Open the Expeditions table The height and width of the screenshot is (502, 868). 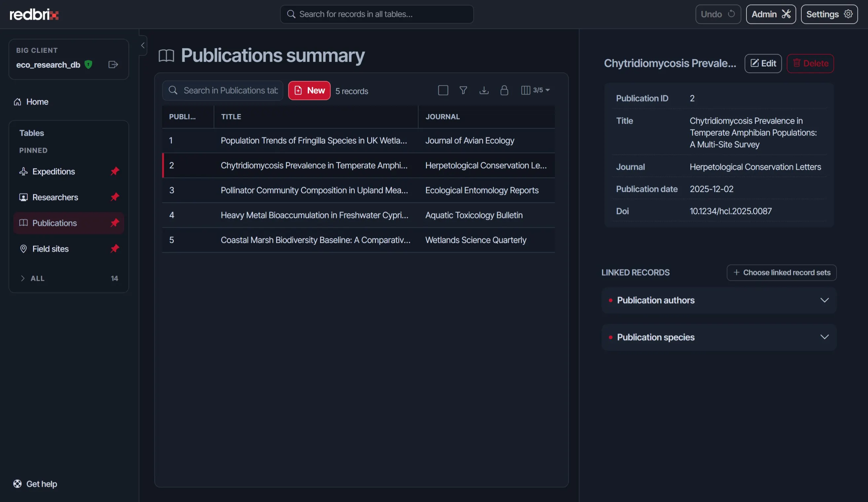(54, 171)
